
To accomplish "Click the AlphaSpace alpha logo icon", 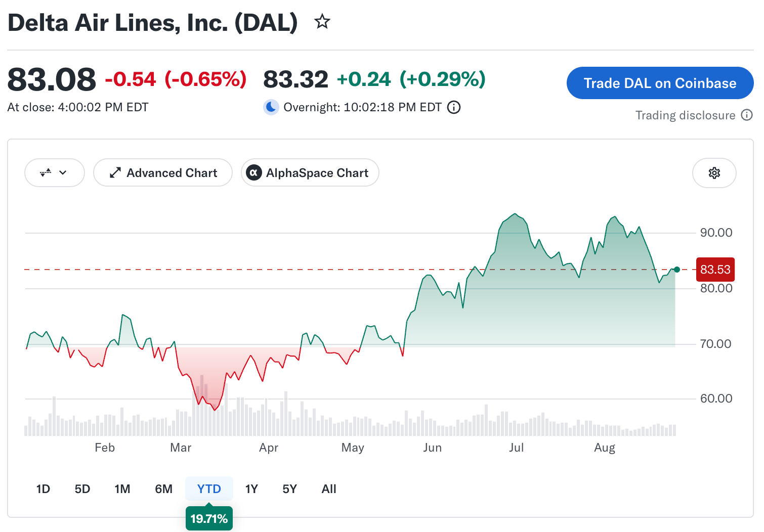I will tap(253, 173).
